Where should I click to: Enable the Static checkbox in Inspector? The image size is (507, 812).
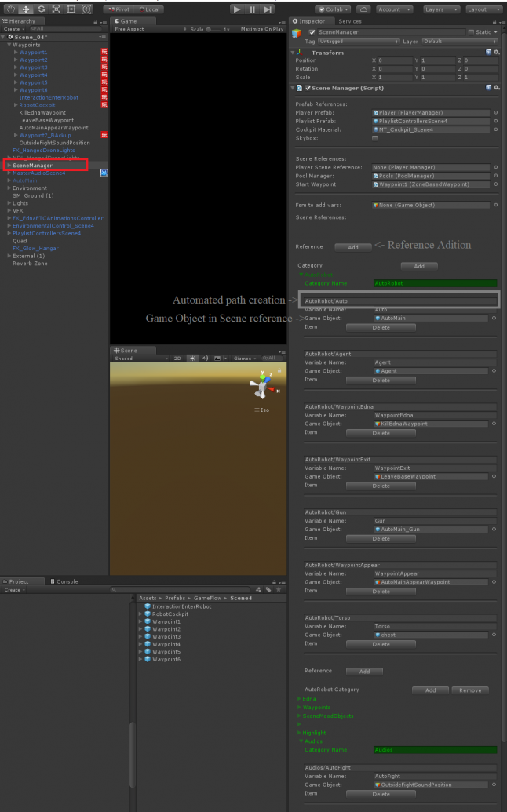pyautogui.click(x=471, y=32)
